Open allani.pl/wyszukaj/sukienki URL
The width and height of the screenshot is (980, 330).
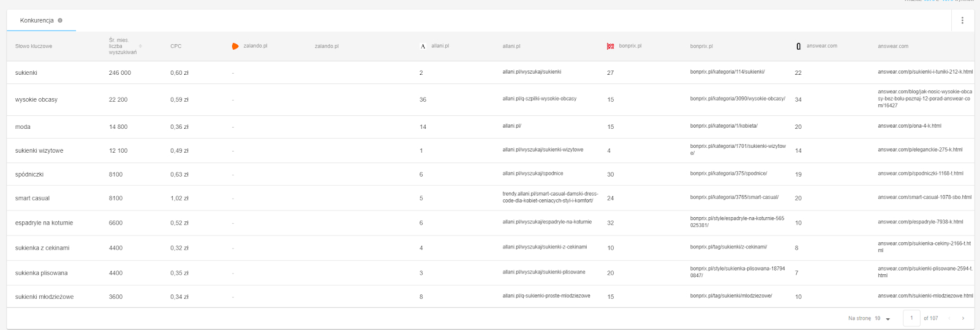point(532,72)
